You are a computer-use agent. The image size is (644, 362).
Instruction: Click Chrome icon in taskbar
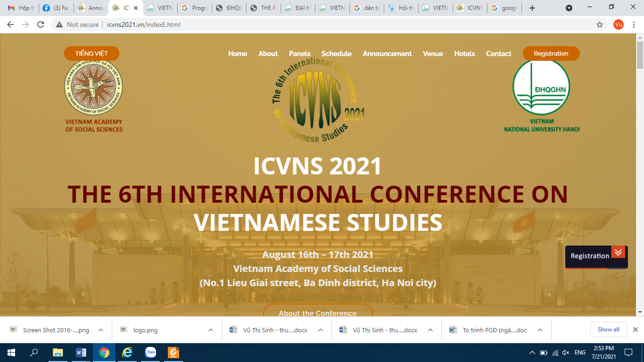coord(104,352)
